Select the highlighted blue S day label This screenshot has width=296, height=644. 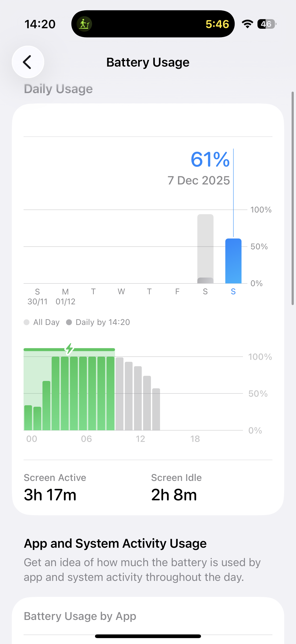pos(233,292)
